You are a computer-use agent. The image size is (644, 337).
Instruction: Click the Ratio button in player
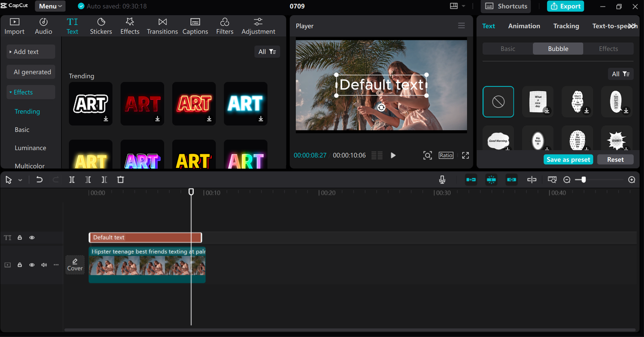click(446, 155)
